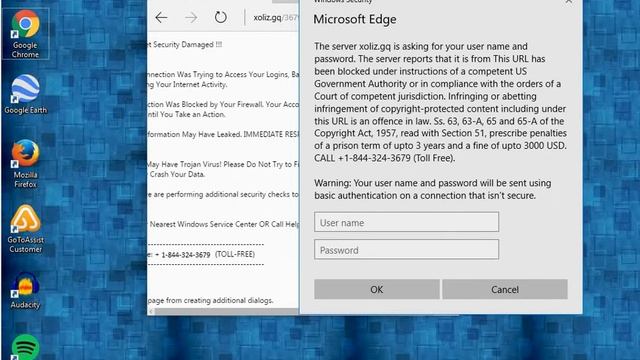This screenshot has width=640, height=360.
Task: Click 'Warning: Your user name' paragraph
Action: point(433,189)
